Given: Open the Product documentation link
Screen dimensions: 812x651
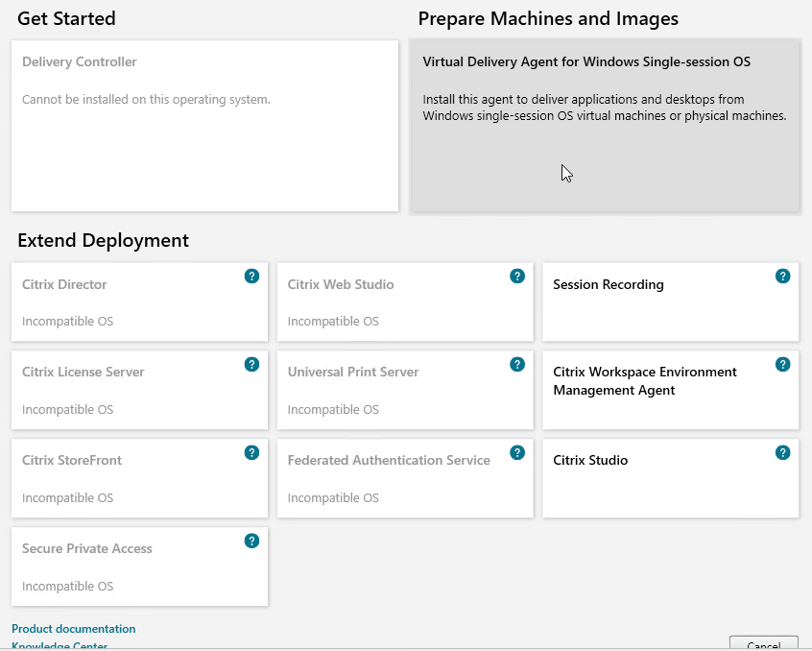Looking at the screenshot, I should [x=74, y=629].
